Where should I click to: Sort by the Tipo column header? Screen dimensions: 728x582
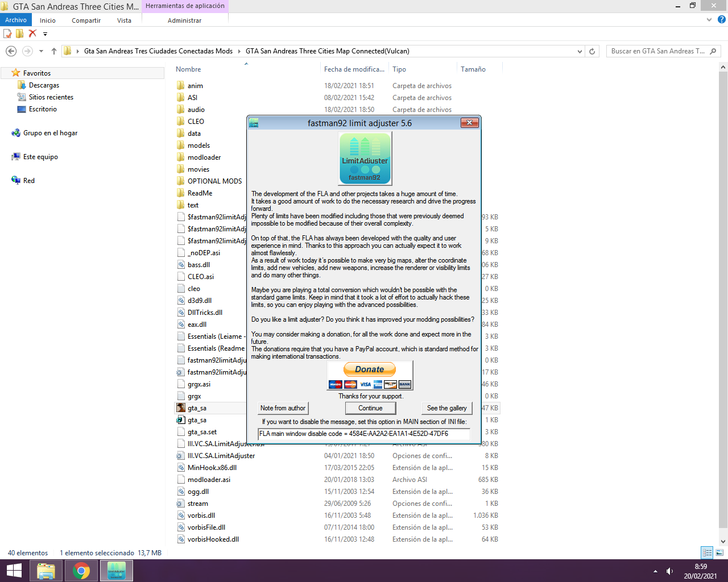(x=399, y=69)
